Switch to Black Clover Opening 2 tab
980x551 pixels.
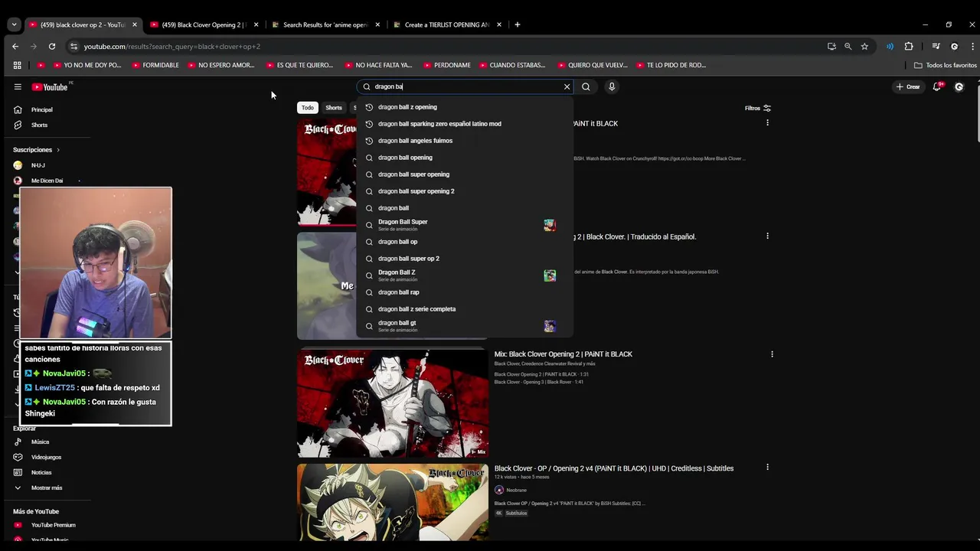(x=203, y=24)
